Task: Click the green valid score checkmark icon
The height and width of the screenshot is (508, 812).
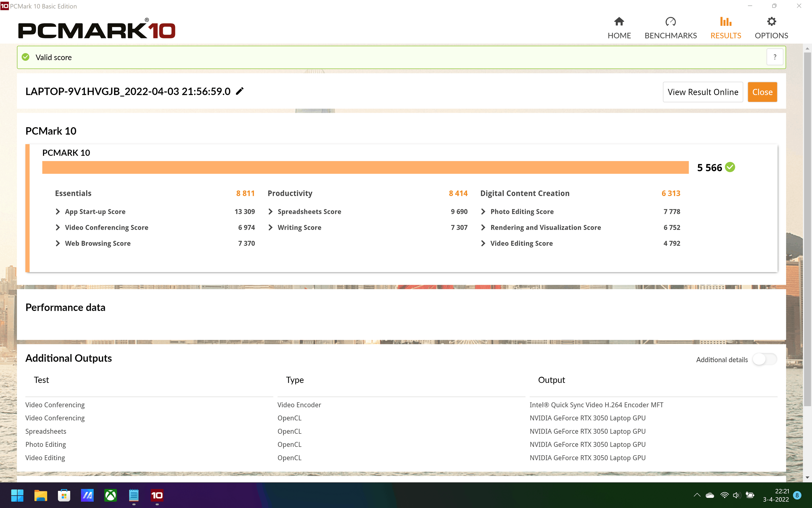Action: [26, 57]
